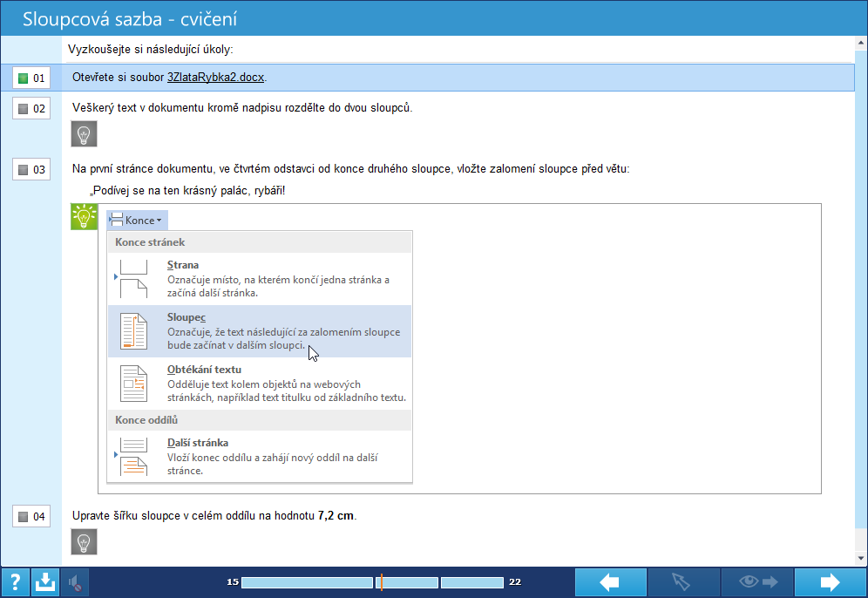868x598 pixels.
Task: Click page number 15 label
Action: pyautogui.click(x=233, y=582)
